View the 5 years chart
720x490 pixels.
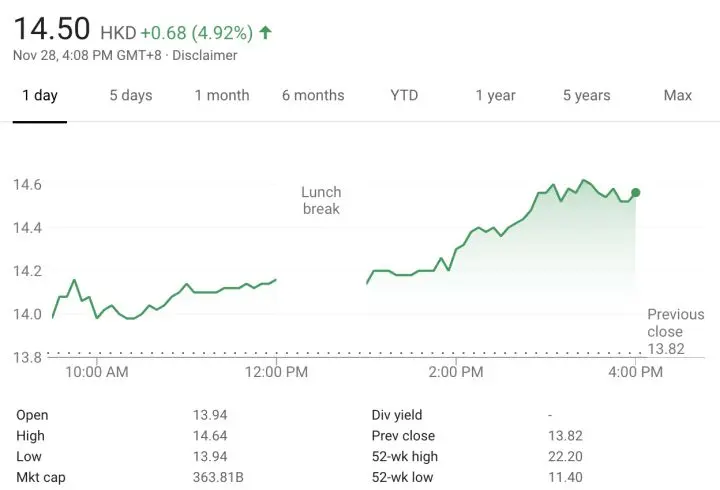[x=586, y=96]
